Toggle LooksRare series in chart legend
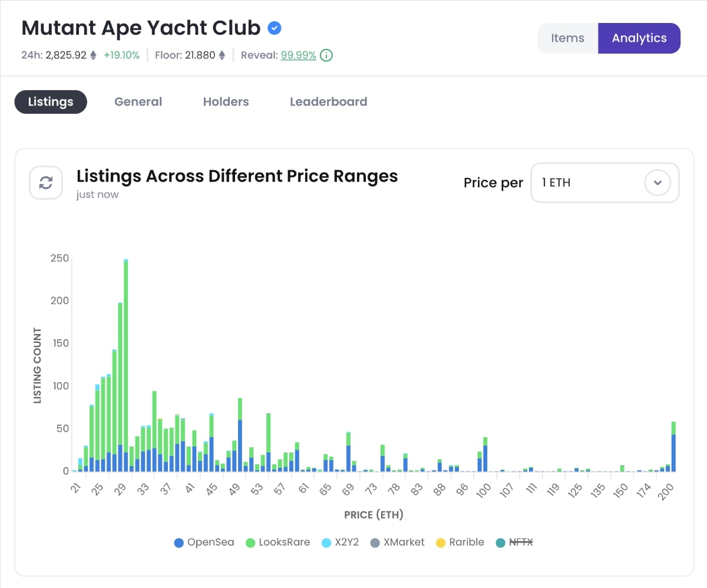 point(278,542)
